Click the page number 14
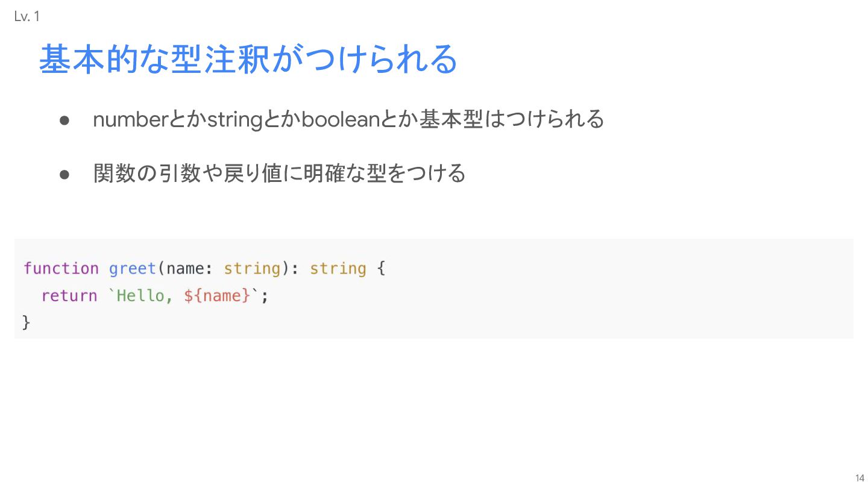Viewport: 868px width, 488px height. click(x=860, y=478)
